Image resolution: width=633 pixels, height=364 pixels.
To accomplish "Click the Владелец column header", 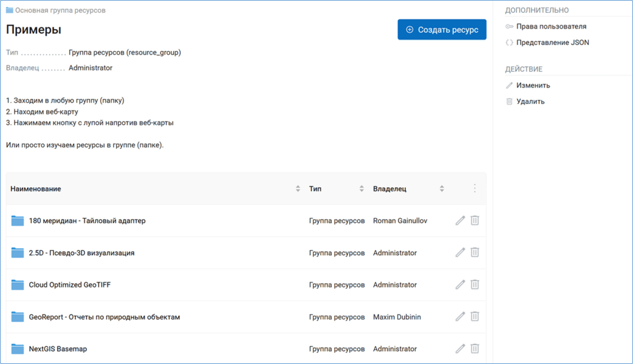I will coord(389,189).
